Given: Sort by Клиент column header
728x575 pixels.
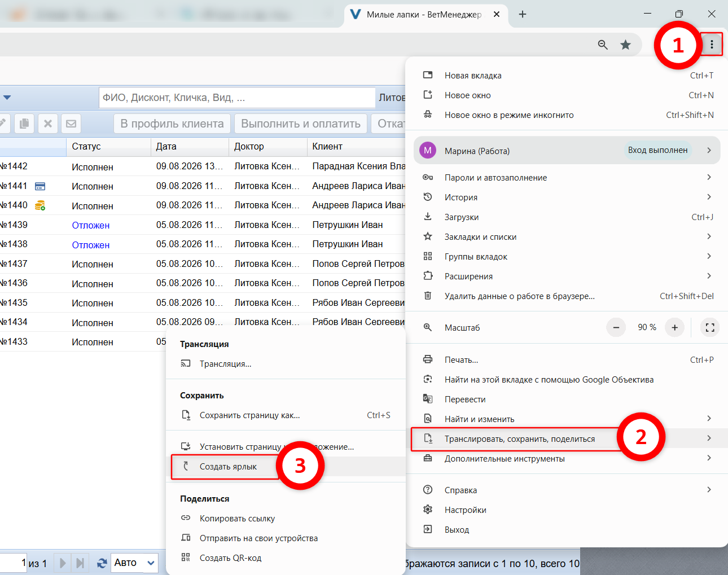Looking at the screenshot, I should (356, 147).
